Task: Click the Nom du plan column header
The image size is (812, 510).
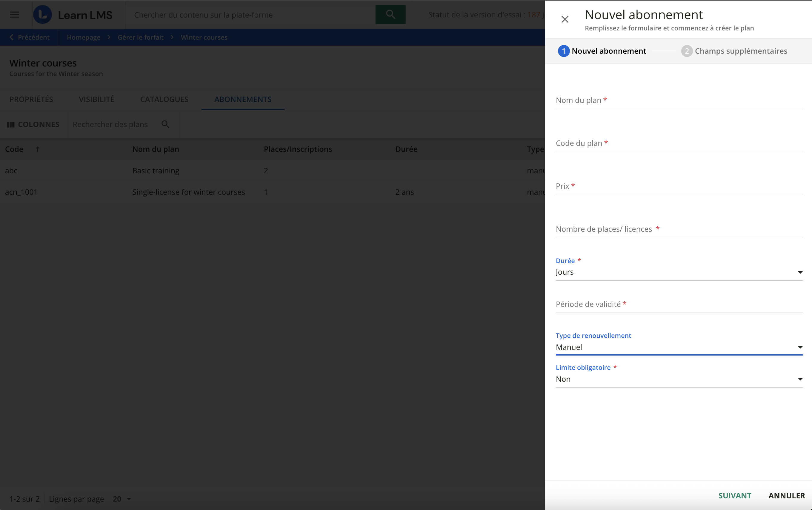Action: tap(156, 149)
